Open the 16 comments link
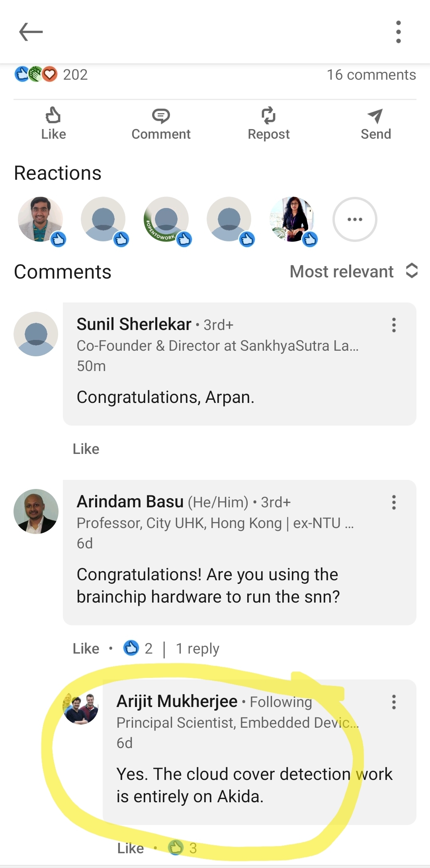Image resolution: width=430 pixels, height=868 pixels. (x=371, y=75)
